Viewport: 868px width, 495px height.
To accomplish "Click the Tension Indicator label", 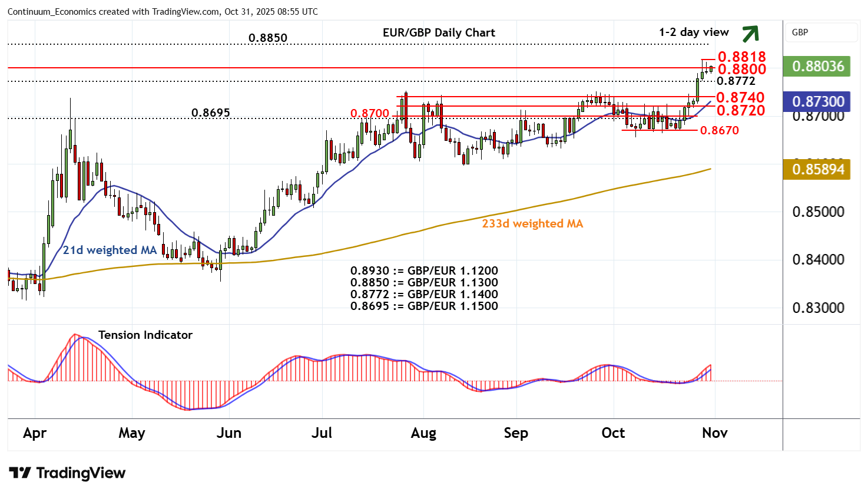I will coord(145,335).
